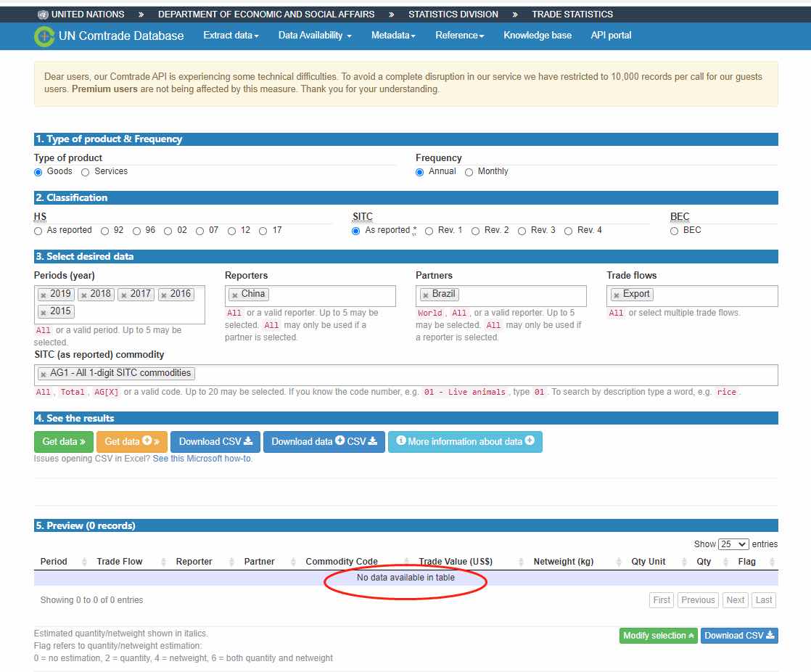Sort table by Reporter column

pyautogui.click(x=204, y=561)
